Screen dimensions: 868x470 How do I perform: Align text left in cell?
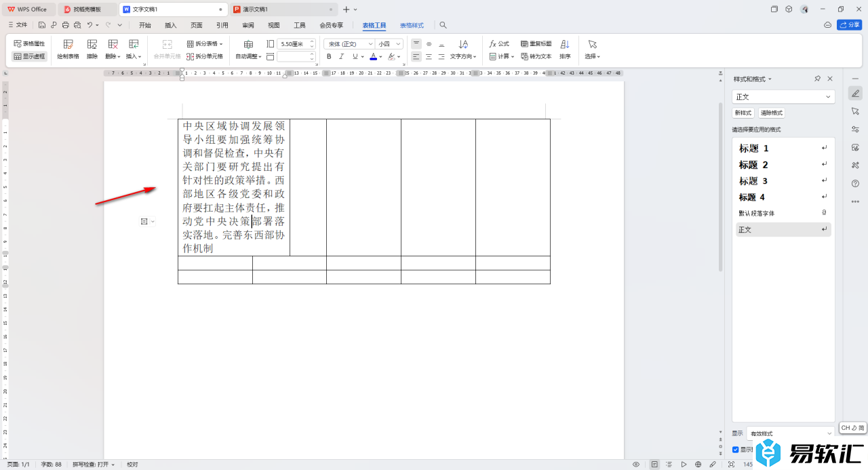[416, 57]
